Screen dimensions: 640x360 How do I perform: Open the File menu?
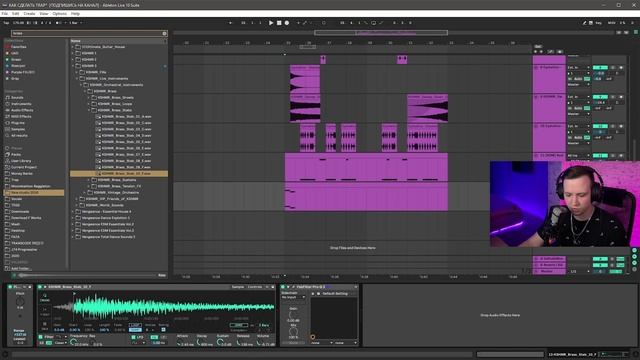[4, 13]
